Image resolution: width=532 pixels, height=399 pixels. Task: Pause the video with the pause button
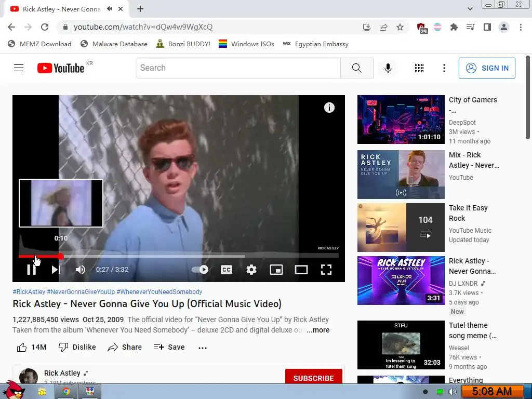pyautogui.click(x=32, y=270)
